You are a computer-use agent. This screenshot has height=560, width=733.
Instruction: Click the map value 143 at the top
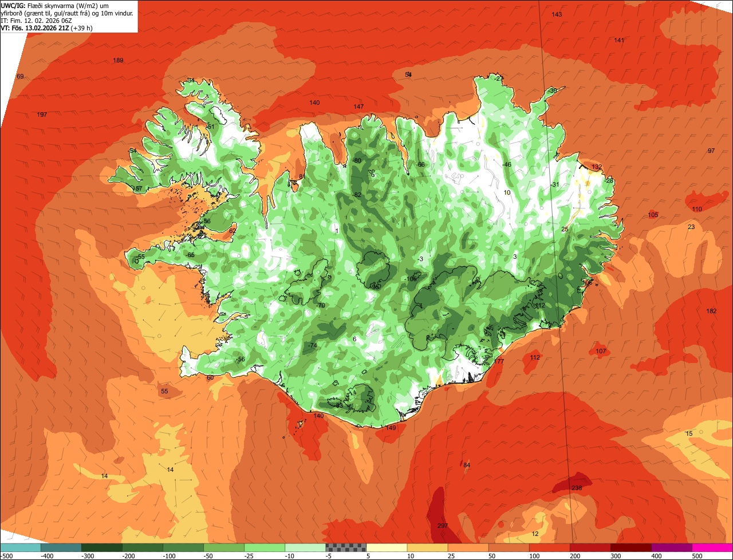click(x=557, y=14)
